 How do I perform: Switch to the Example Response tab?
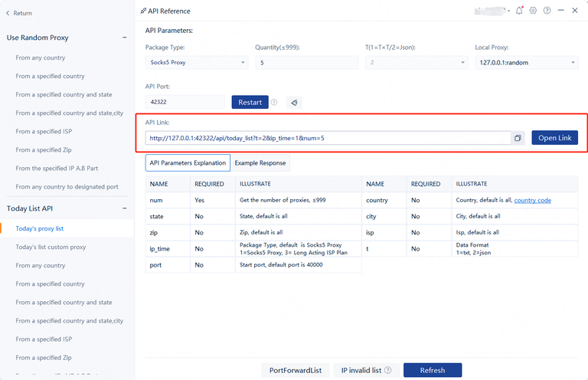coord(260,162)
